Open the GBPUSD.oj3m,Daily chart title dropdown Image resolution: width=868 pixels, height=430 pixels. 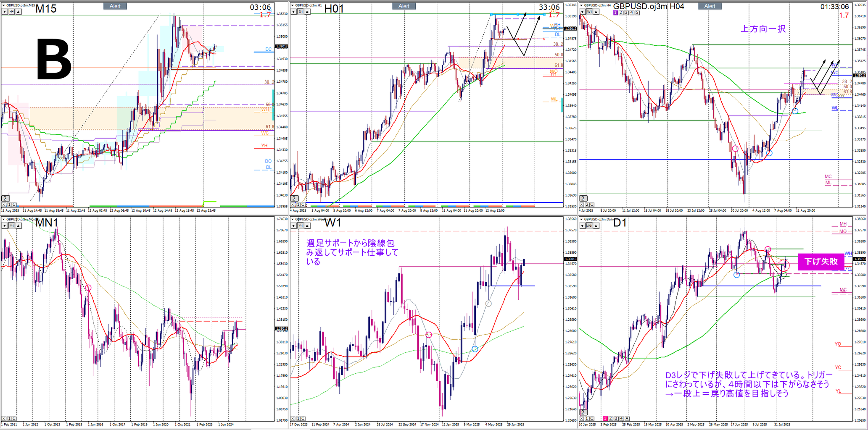(x=582, y=219)
